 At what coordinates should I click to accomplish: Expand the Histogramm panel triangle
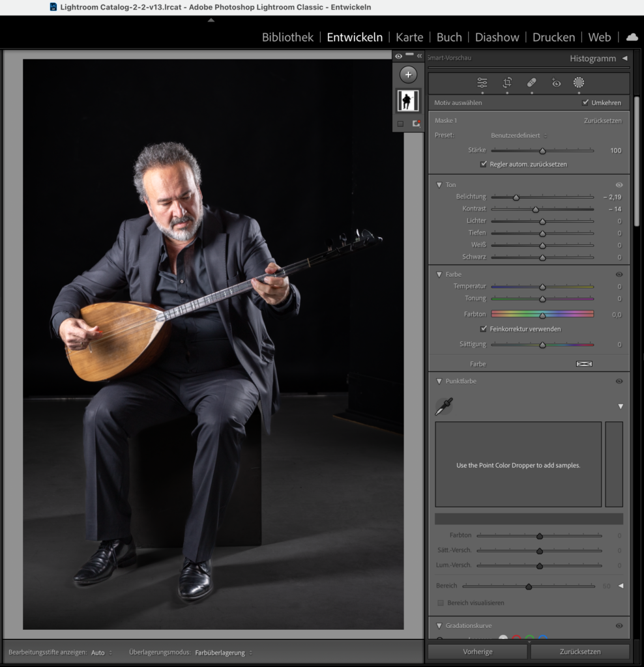point(625,58)
